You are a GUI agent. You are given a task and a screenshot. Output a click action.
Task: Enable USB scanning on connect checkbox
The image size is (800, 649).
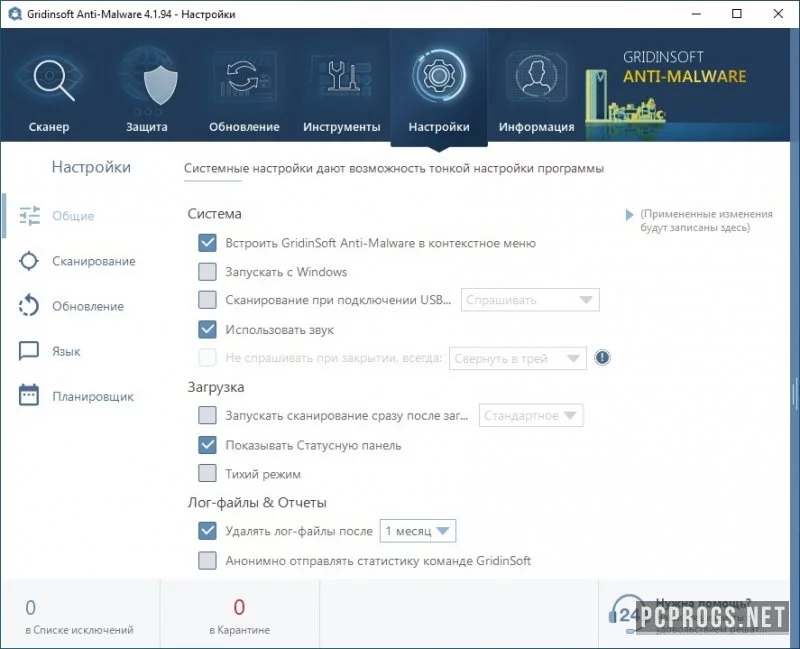click(x=207, y=299)
